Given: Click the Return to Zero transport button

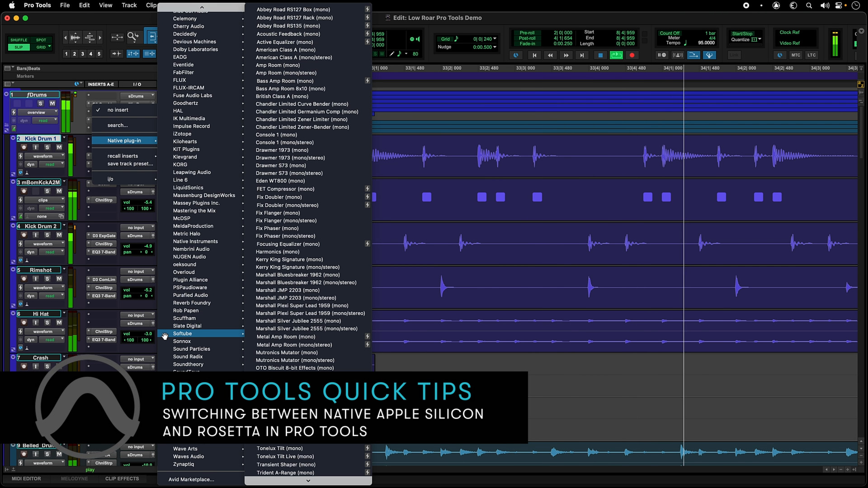Looking at the screenshot, I should pos(533,55).
